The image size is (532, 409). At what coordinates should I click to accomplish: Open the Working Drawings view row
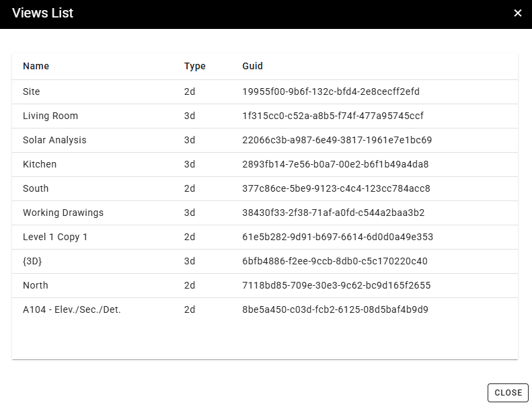click(63, 213)
